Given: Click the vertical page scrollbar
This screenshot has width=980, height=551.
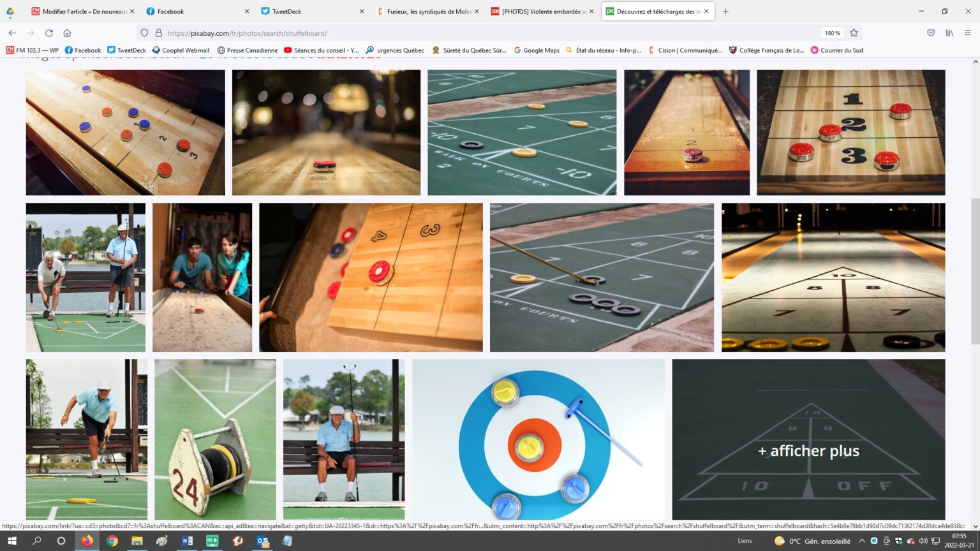Looking at the screenshot, I should [x=975, y=271].
